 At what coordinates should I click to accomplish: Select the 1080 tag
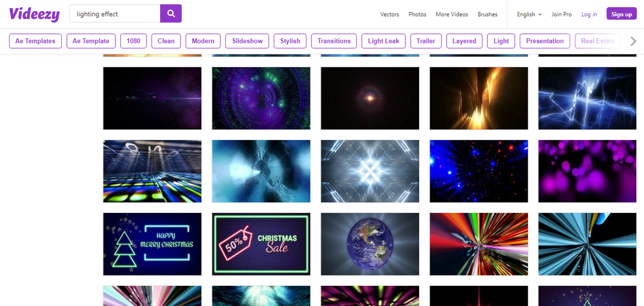tap(133, 41)
